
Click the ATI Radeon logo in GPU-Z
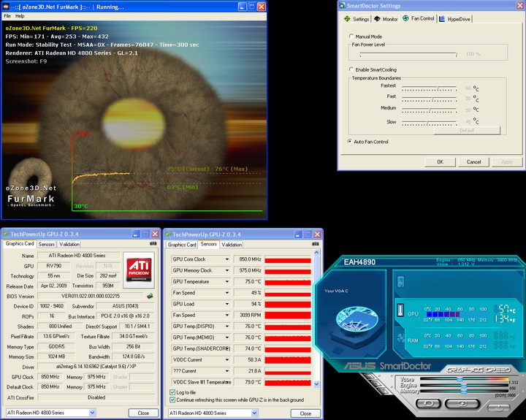point(139,270)
